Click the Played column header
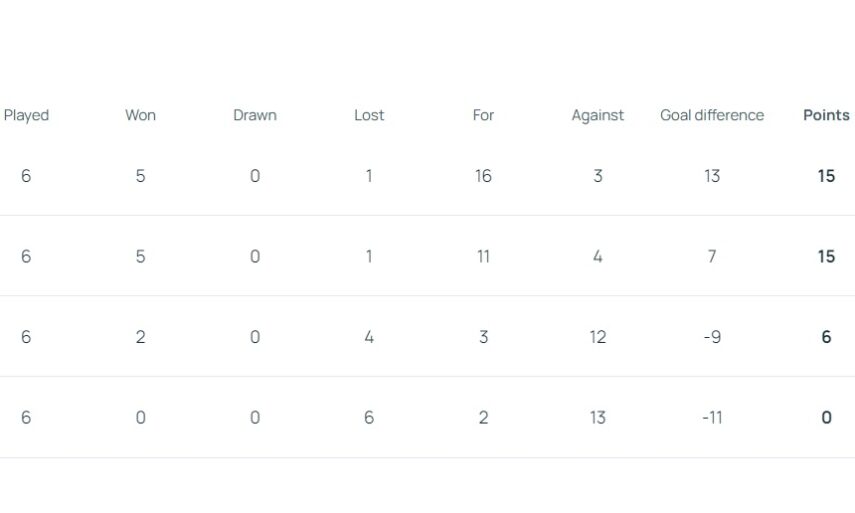The width and height of the screenshot is (855, 513). [26, 115]
